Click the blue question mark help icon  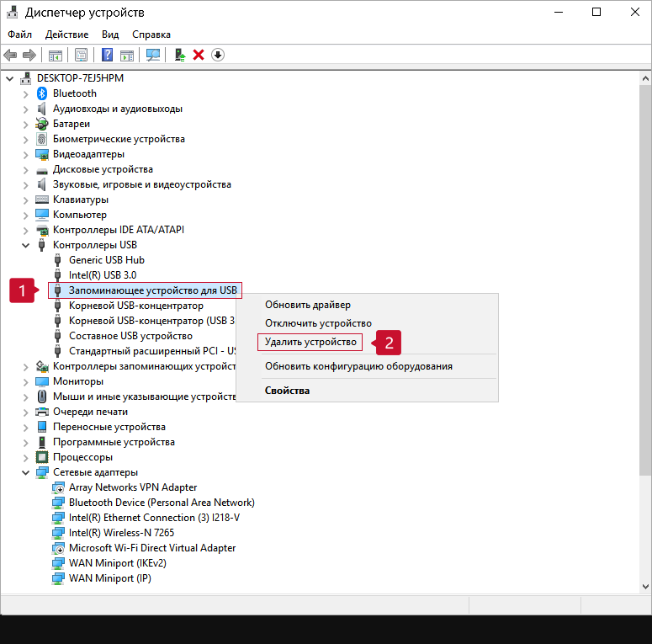point(107,55)
